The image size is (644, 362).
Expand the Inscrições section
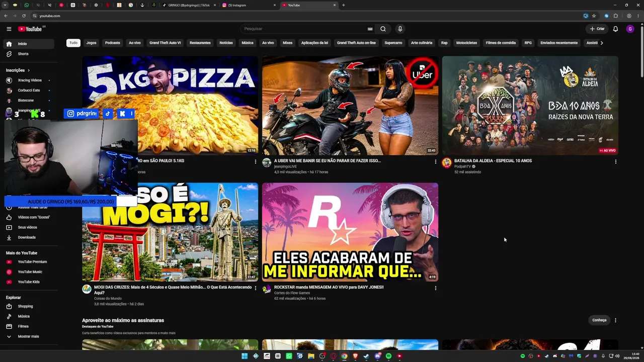[x=18, y=70]
